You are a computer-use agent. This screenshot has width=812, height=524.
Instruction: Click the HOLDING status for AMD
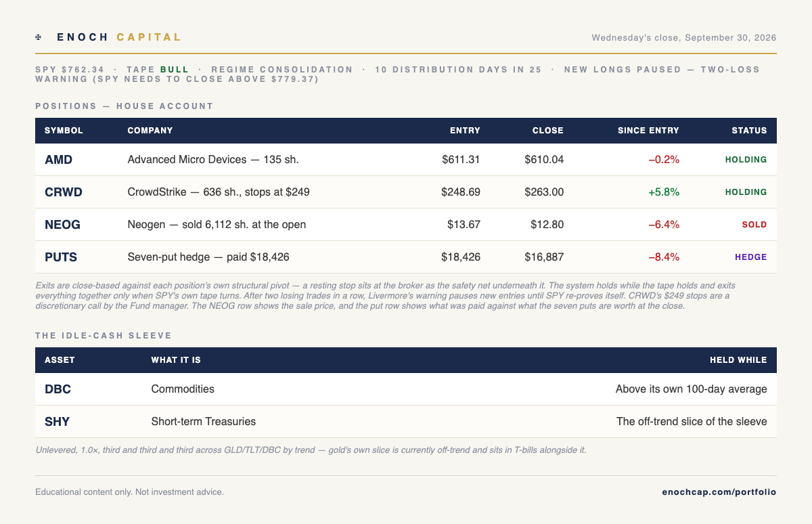[x=746, y=160]
